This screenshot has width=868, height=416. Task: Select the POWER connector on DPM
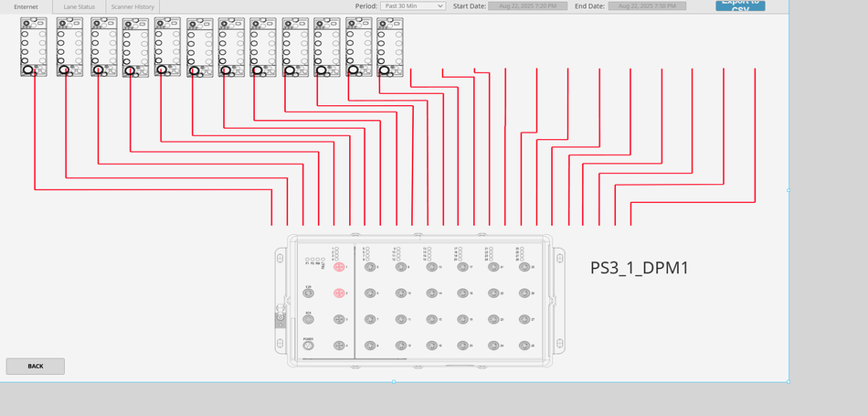click(309, 345)
